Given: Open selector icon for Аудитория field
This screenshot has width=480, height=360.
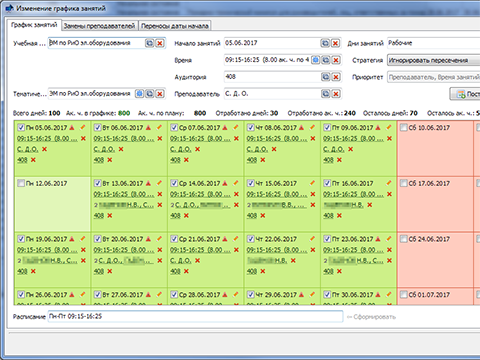Looking at the screenshot, I should [325, 77].
